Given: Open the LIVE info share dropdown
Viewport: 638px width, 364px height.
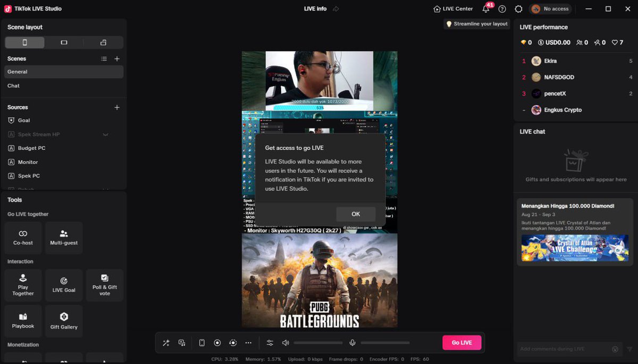Looking at the screenshot, I should click(x=335, y=9).
